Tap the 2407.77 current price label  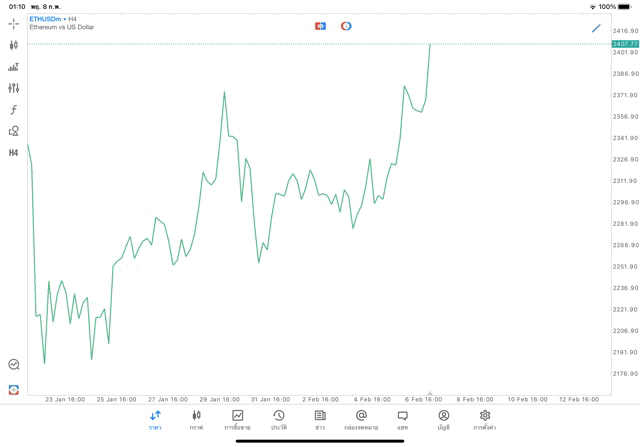click(x=625, y=44)
